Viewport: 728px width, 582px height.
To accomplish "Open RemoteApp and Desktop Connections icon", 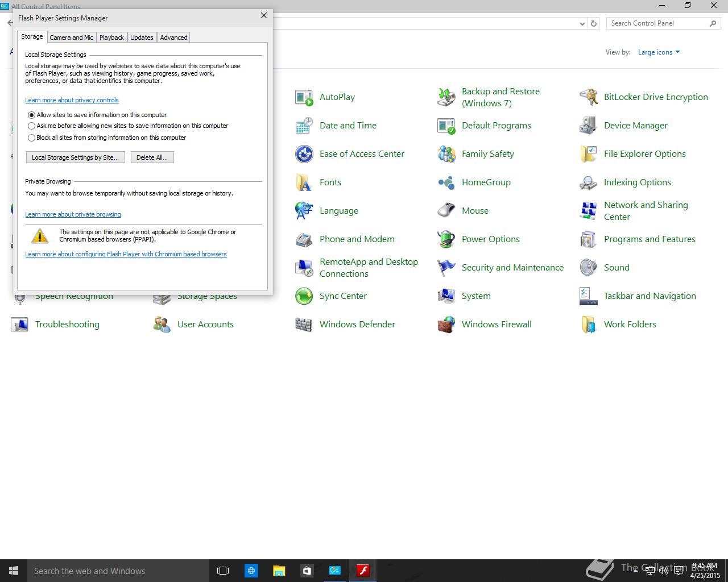I will [x=304, y=268].
